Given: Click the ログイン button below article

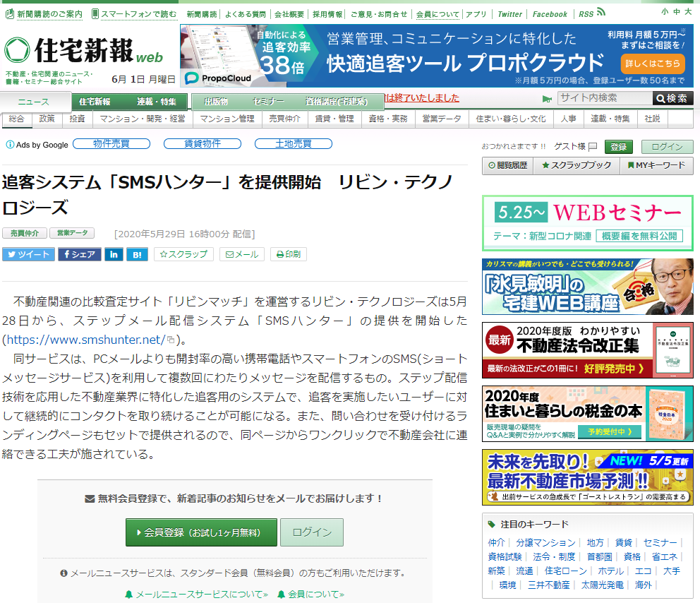Looking at the screenshot, I should click(x=312, y=532).
